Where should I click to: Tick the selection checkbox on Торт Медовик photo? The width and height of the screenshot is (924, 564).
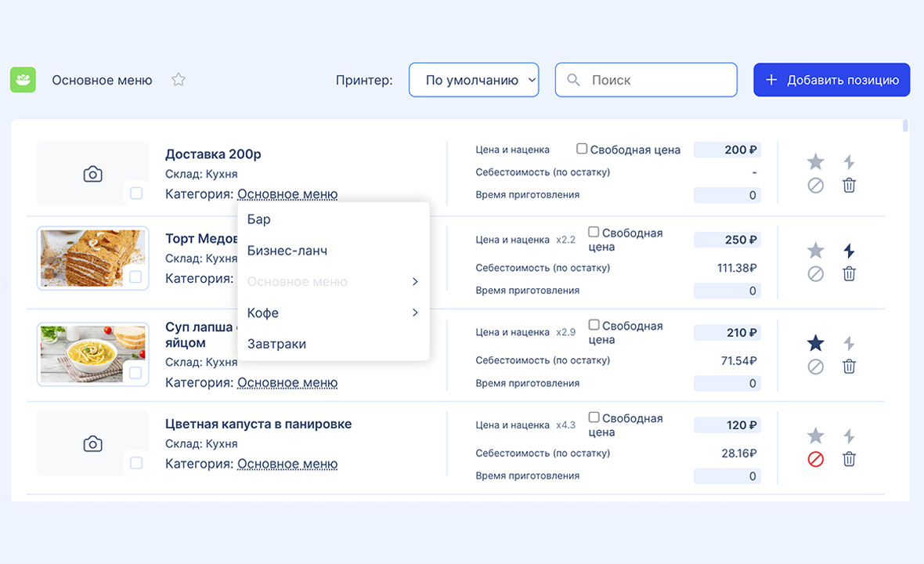point(136,277)
